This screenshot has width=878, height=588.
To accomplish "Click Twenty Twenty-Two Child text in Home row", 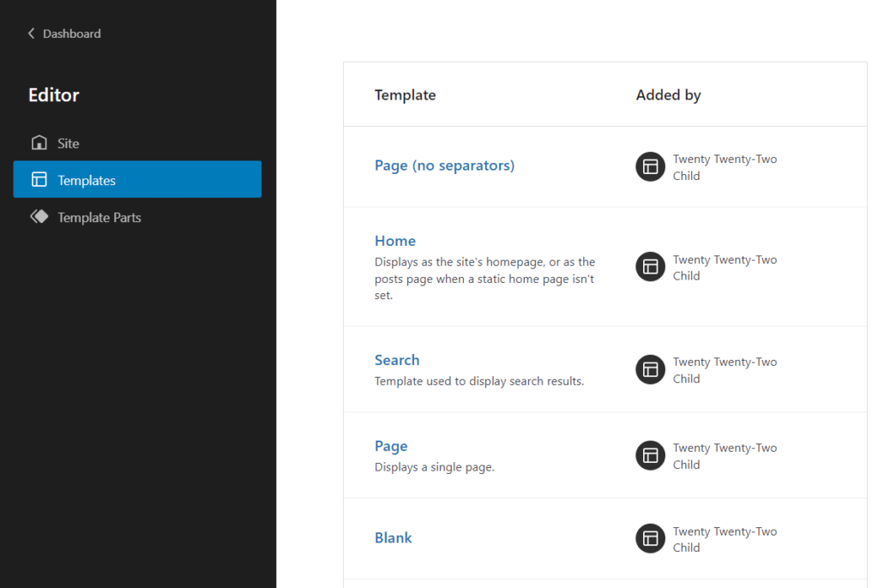I will point(725,267).
